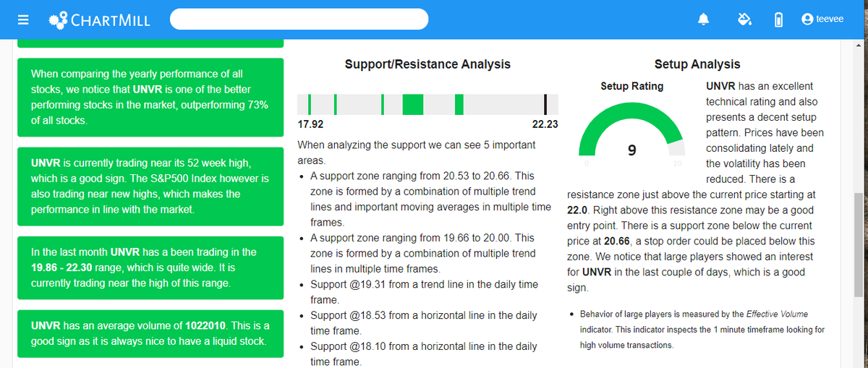868x368 pixels.
Task: Click bullet "Support @18.10 from a horizontal line"
Action: 424,354
